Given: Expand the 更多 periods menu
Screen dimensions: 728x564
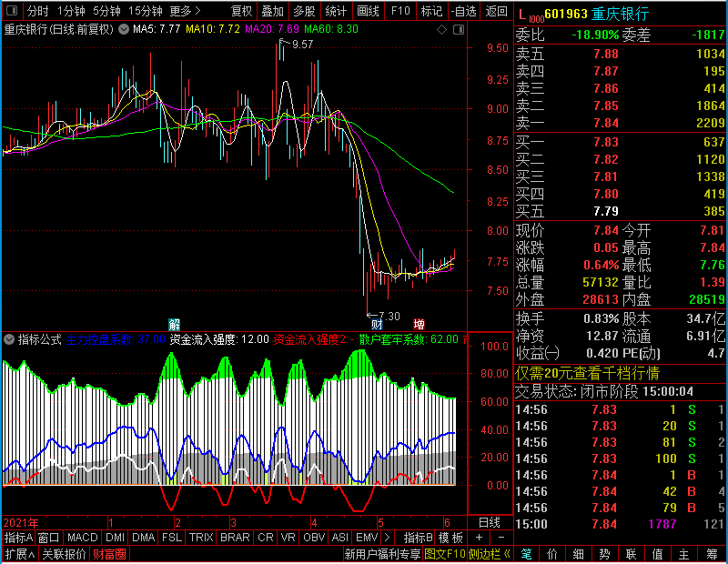Looking at the screenshot, I should coord(185,11).
